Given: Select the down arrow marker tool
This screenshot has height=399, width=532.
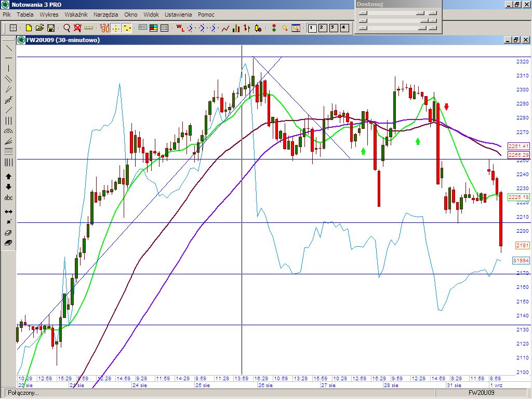Looking at the screenshot, I should pos(8,187).
